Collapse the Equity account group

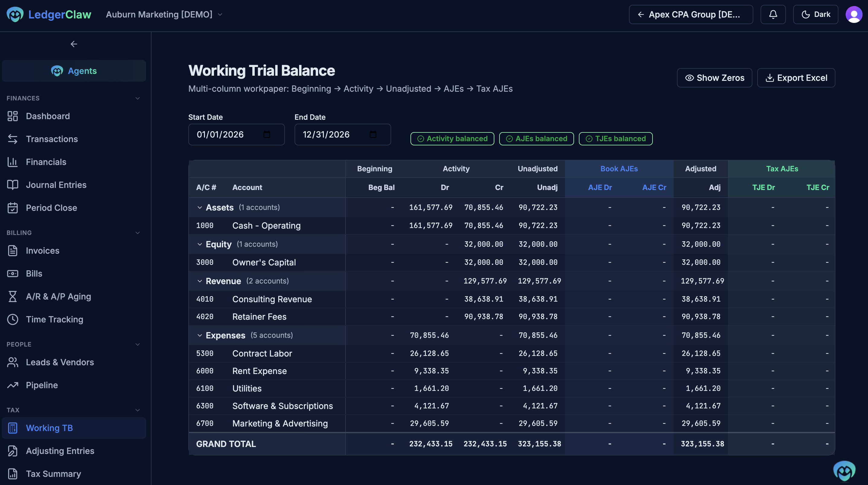[x=199, y=244]
